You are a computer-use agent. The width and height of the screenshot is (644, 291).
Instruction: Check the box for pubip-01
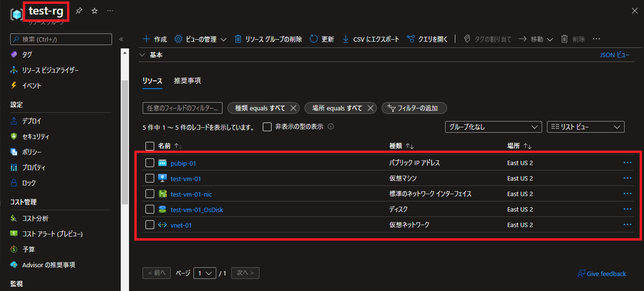150,163
